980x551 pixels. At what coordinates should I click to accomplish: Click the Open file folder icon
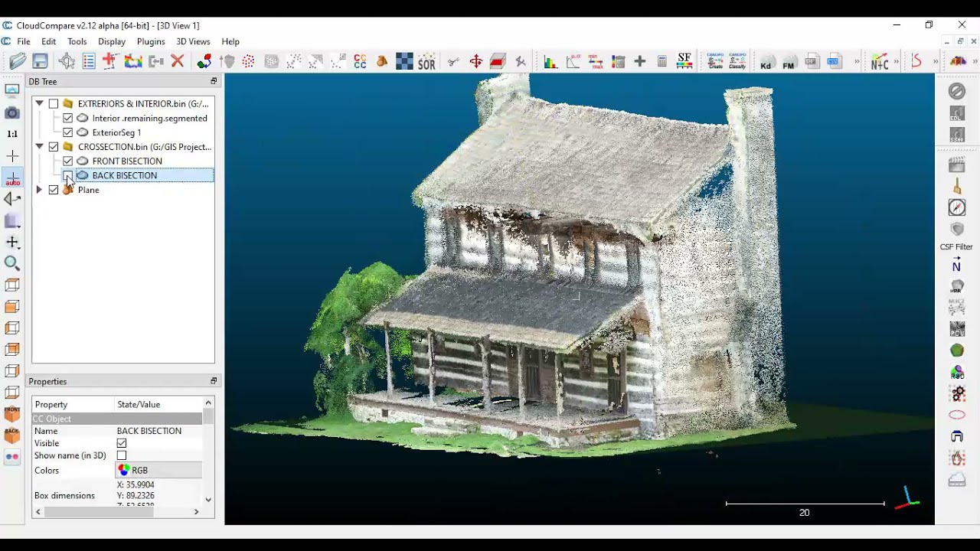coord(17,62)
